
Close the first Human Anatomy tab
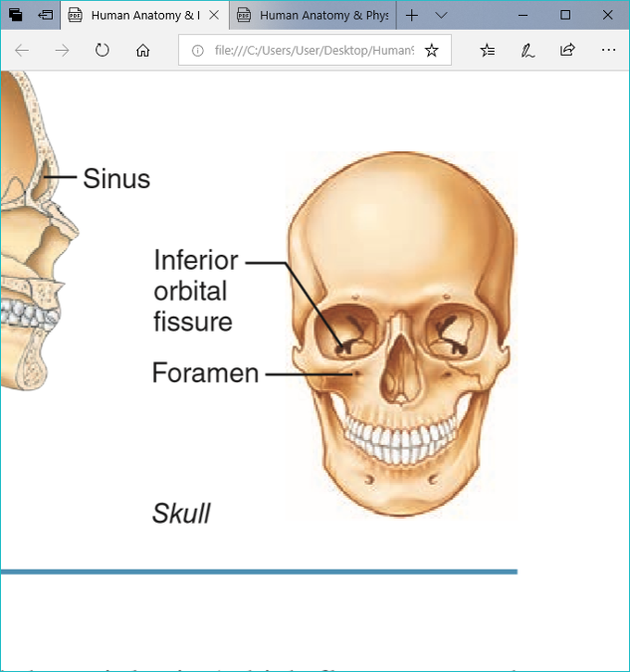(x=214, y=16)
